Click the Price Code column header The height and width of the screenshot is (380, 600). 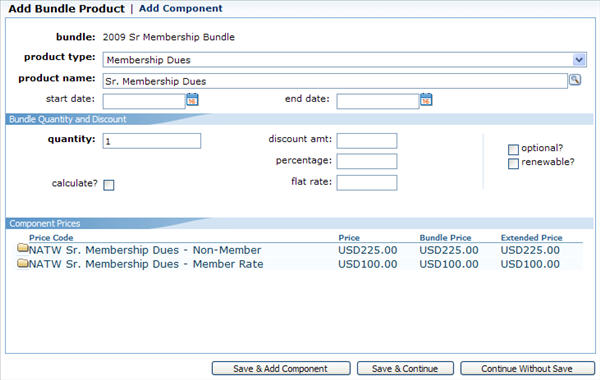(51, 238)
